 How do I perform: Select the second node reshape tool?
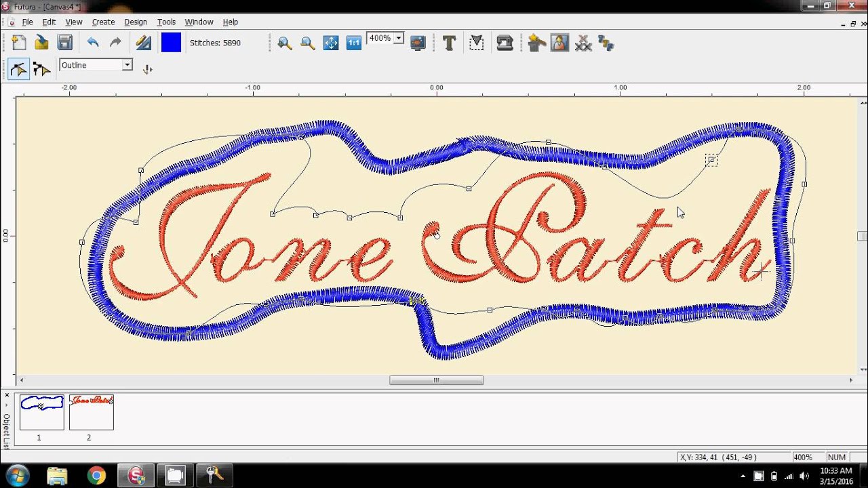[41, 68]
